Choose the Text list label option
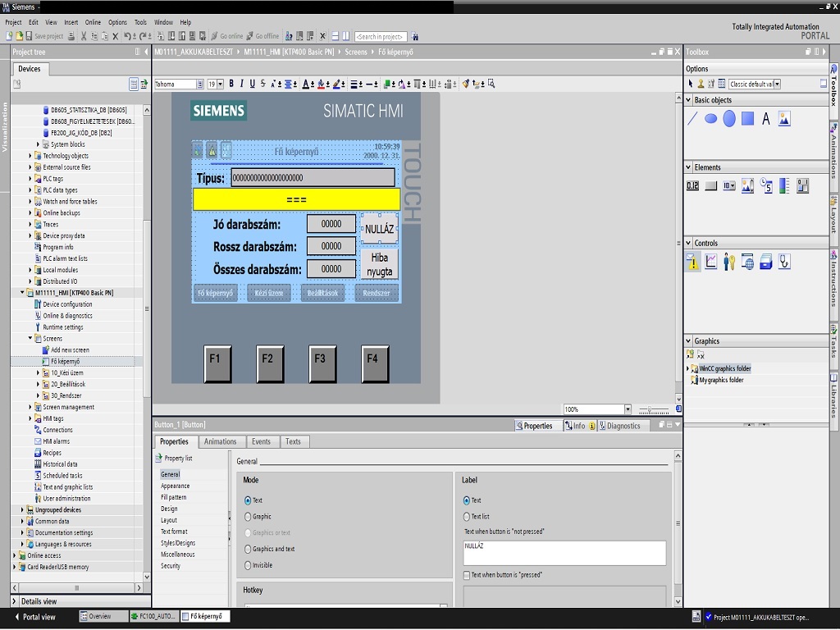Screen dimensions: 840x630 pos(468,517)
